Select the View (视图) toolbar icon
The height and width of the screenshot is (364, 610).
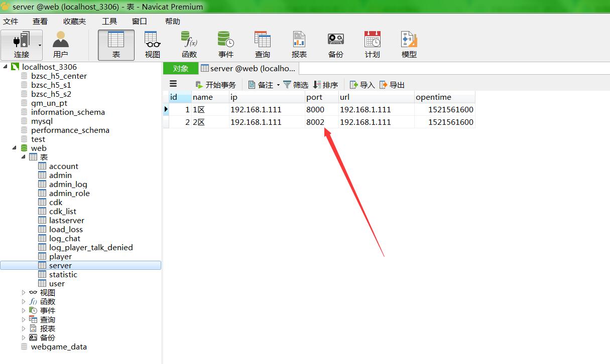pos(152,45)
